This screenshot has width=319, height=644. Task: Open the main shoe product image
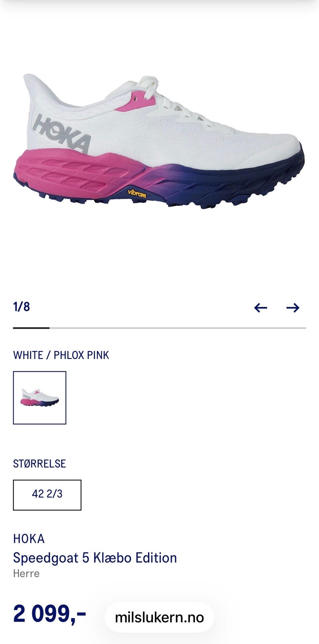[x=159, y=141]
